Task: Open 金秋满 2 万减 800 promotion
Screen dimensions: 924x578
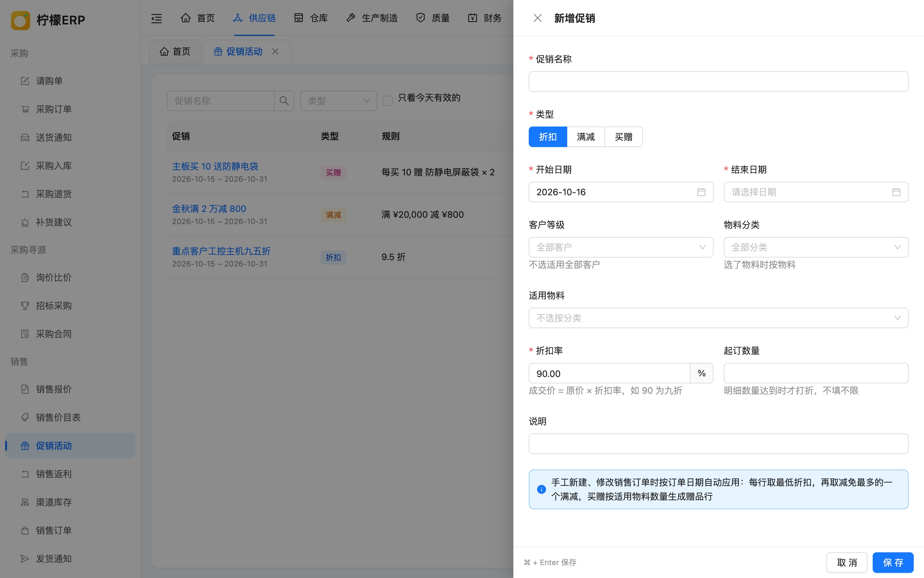Action: (209, 209)
